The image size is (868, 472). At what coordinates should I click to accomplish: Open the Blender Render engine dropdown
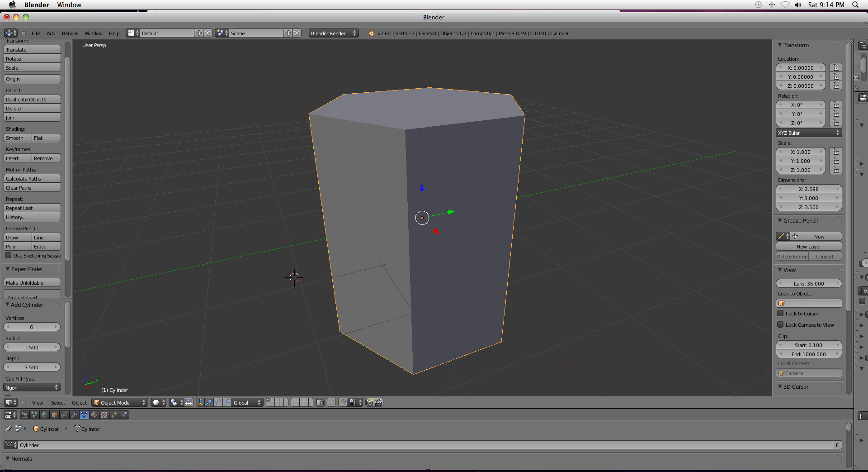pyautogui.click(x=334, y=33)
